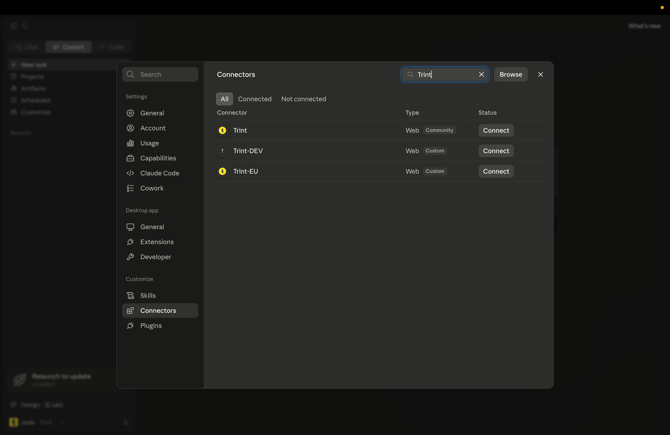
Task: Select the Not connected filter tab
Action: click(303, 99)
